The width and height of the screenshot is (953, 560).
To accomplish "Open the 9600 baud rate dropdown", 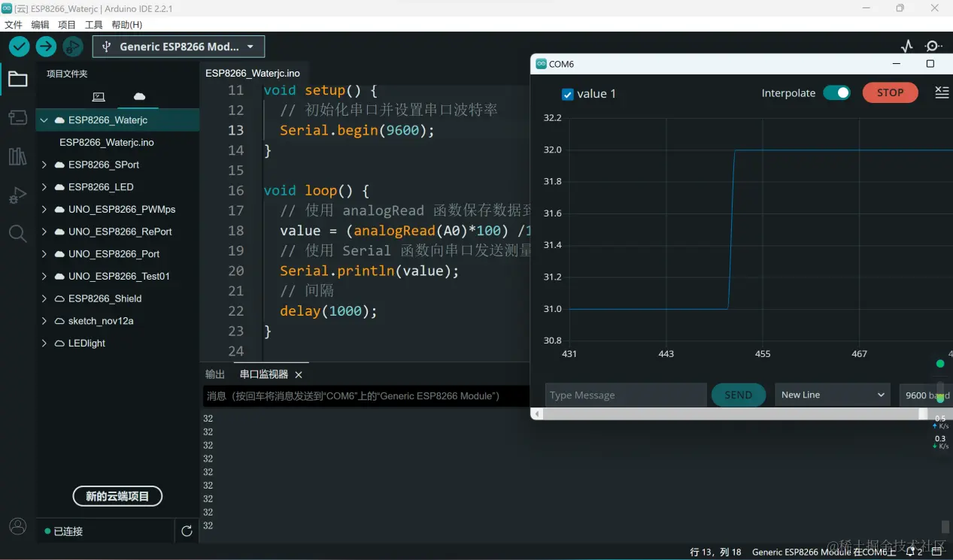I will [926, 395].
